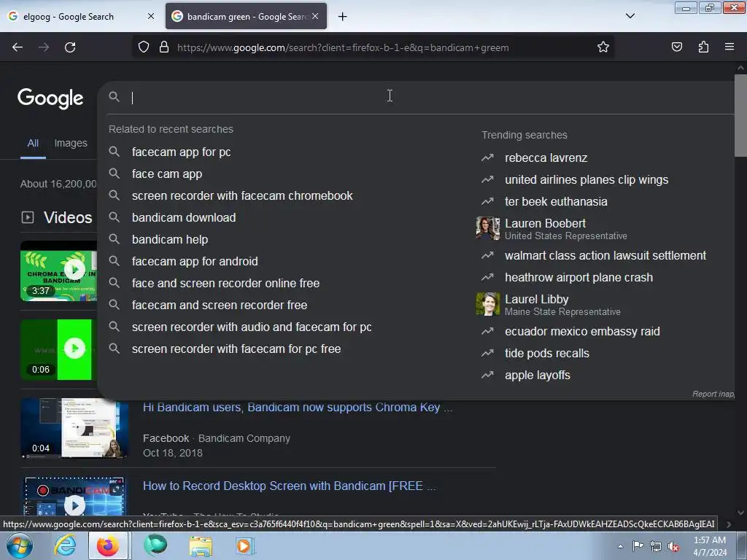Bookmark this page with the star icon
The width and height of the screenshot is (747, 560).
(x=603, y=47)
